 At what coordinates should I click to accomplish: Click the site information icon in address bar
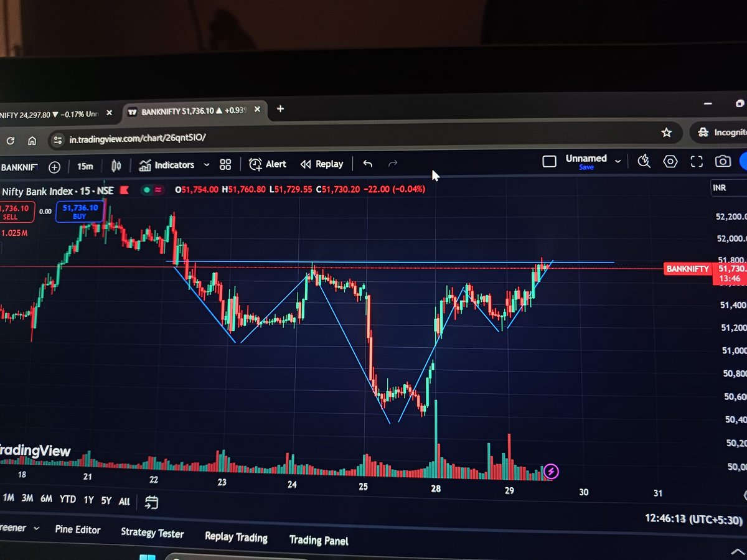point(57,139)
